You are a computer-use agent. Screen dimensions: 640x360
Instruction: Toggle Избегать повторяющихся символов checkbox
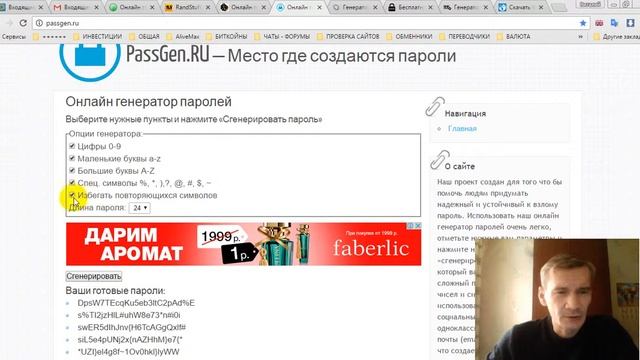(x=72, y=195)
